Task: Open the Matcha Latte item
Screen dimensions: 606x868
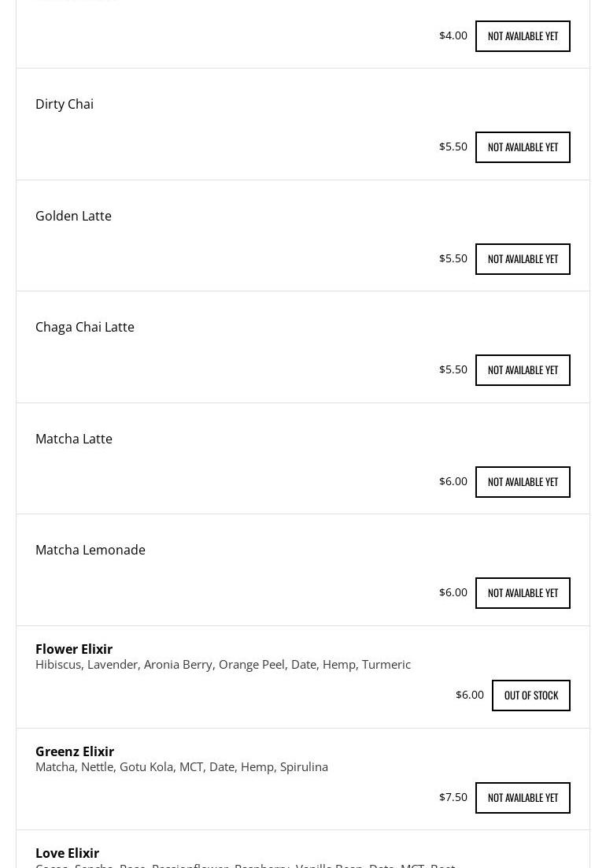Action: 74,439
